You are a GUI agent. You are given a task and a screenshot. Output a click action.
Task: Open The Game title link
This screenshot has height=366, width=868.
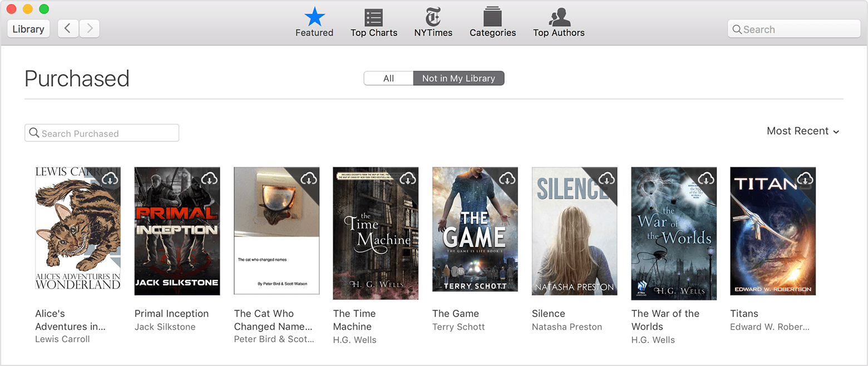tap(456, 314)
